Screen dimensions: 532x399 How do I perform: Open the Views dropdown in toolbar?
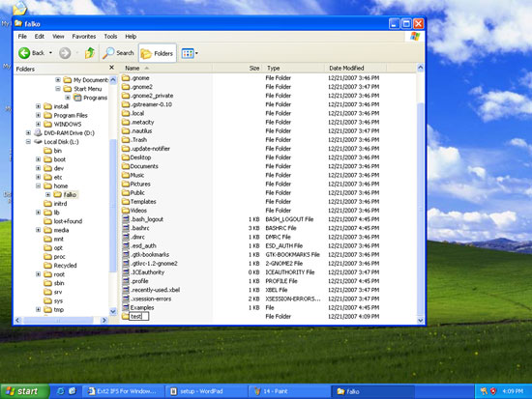190,53
